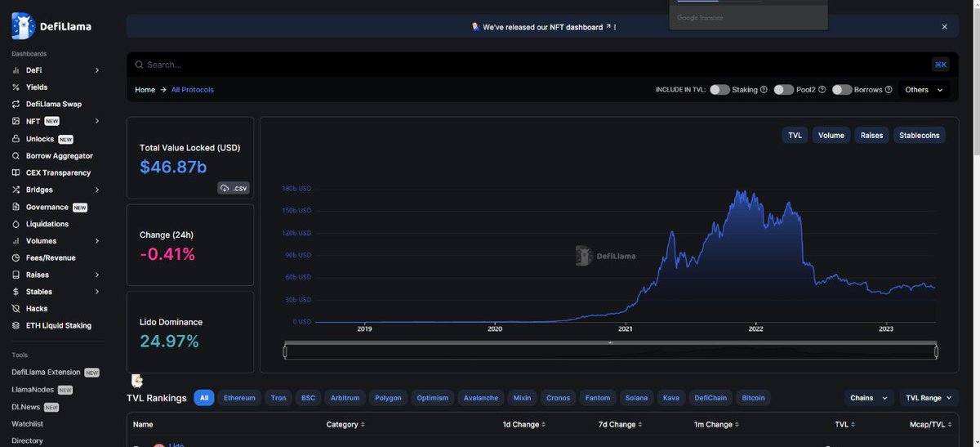This screenshot has width=980, height=447.
Task: Click the ⌘K shortcut badge
Action: (x=941, y=65)
